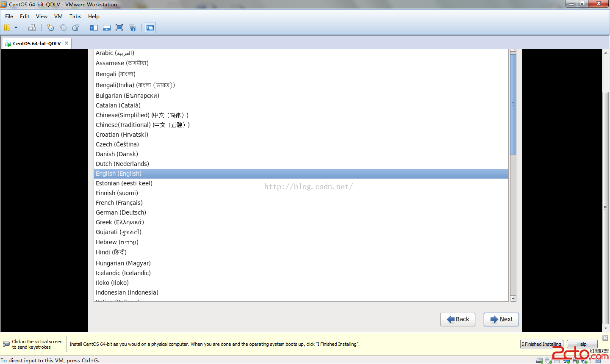The width and height of the screenshot is (610, 364).
Task: Open the Help menu in the menu bar
Action: pyautogui.click(x=94, y=16)
